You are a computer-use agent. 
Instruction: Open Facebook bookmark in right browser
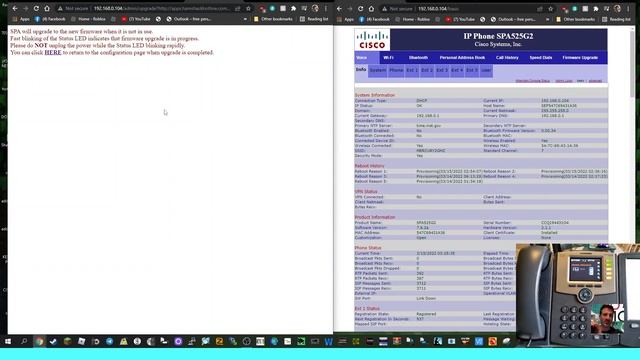tap(374, 19)
